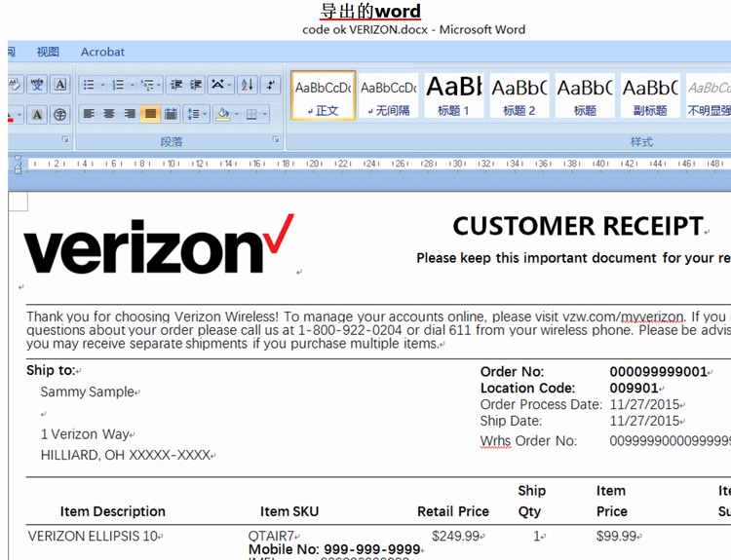Open the 视图 (View) ribbon tab
731x560 pixels.
coord(48,52)
